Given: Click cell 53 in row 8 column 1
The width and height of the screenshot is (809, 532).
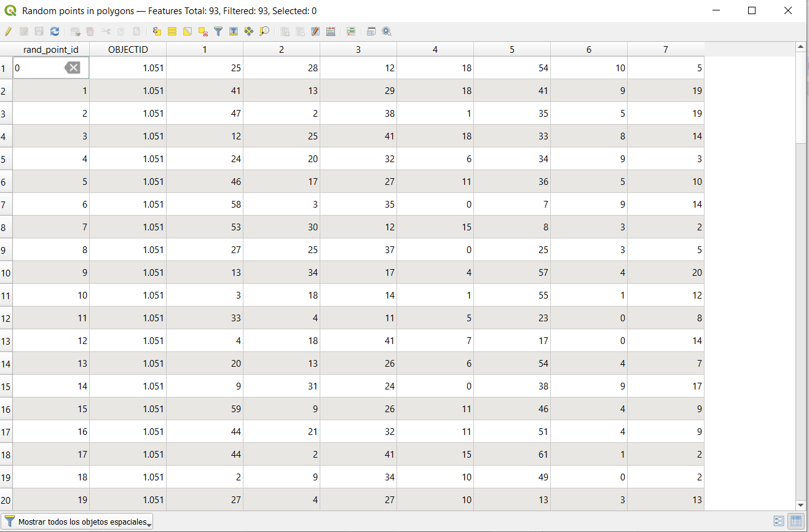Looking at the screenshot, I should tap(205, 227).
